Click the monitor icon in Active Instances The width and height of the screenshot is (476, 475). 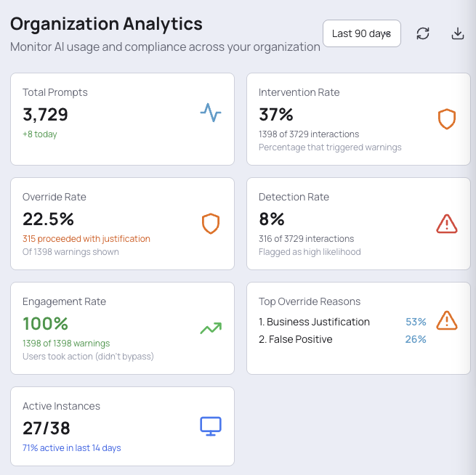tap(211, 426)
